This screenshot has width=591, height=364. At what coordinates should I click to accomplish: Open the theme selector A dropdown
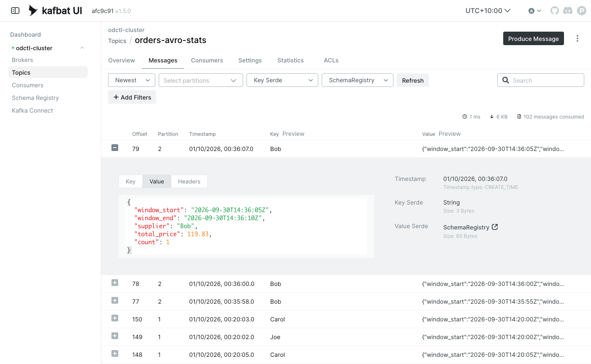[x=535, y=11]
